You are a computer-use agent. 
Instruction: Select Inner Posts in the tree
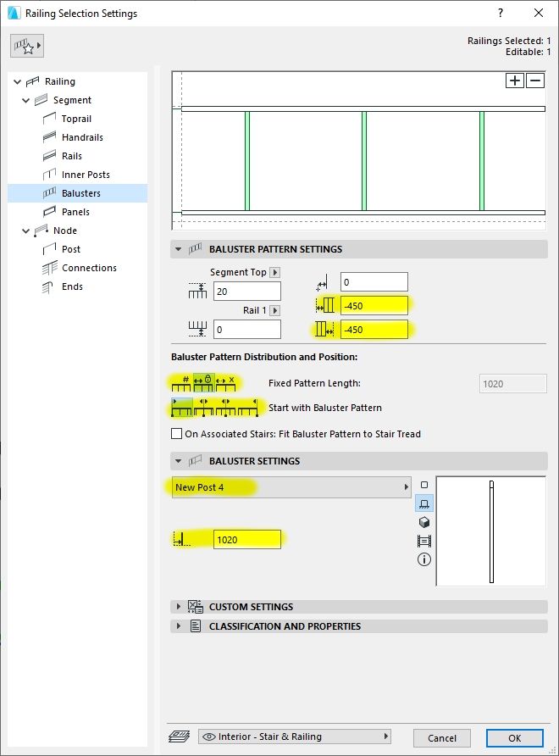click(x=86, y=175)
